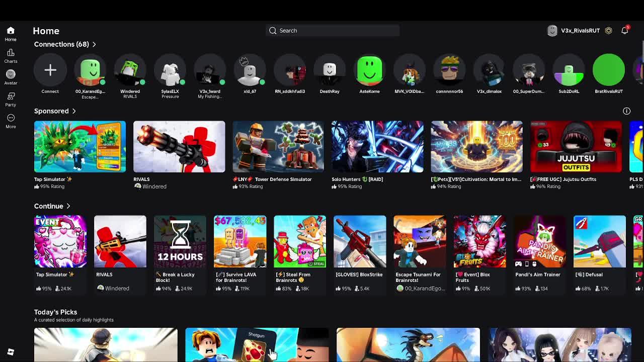
Task: Open sponsored RIVALS game thumbnail
Action: tap(179, 146)
